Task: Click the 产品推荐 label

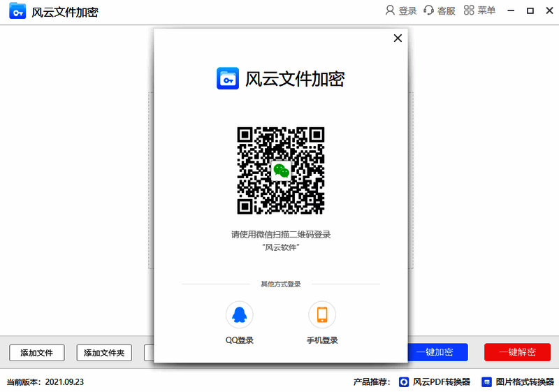Action: point(372,382)
